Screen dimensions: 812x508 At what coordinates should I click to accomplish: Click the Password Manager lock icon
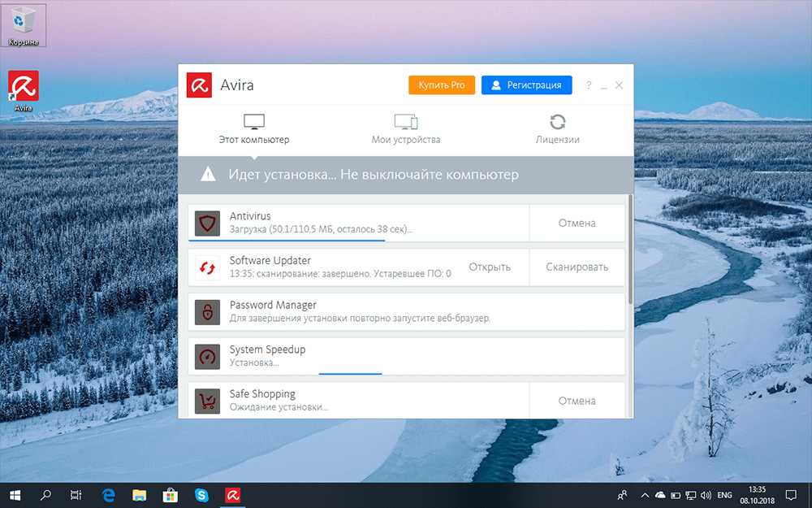click(x=208, y=311)
